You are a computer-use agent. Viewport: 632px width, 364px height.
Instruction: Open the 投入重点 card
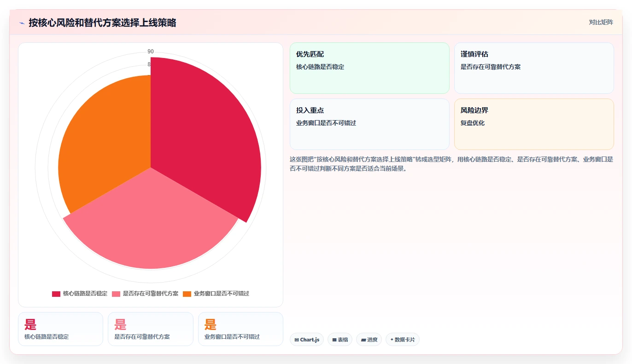(x=369, y=124)
